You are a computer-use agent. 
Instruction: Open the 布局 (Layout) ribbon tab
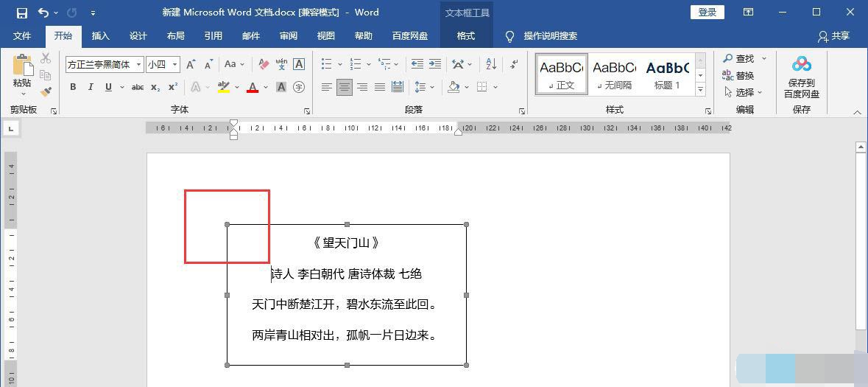175,36
